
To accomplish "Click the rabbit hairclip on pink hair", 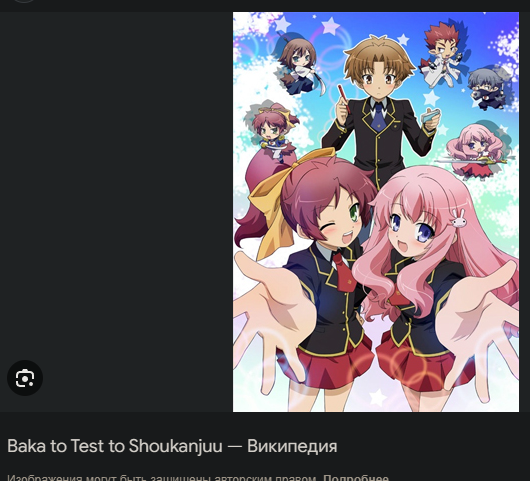I will pyautogui.click(x=459, y=218).
